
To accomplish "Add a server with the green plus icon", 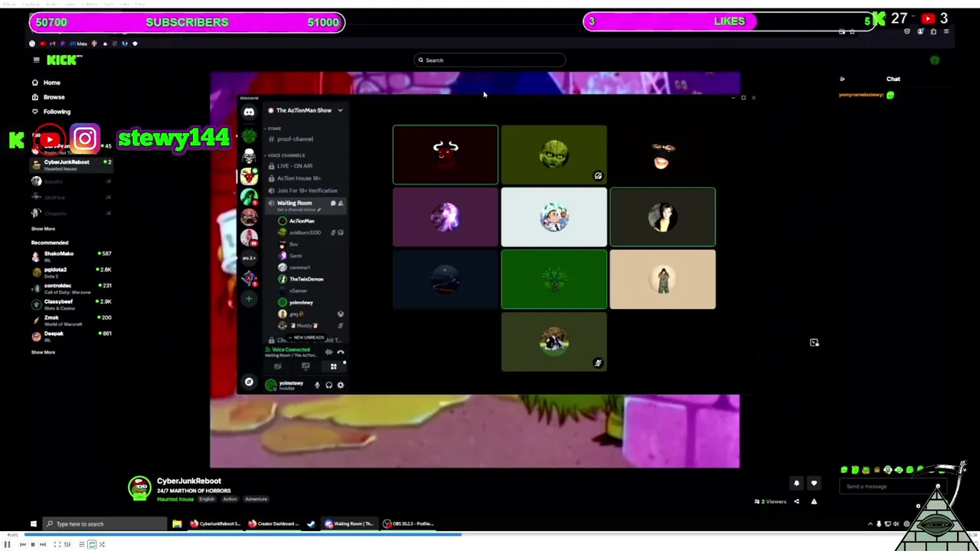I will 249,299.
